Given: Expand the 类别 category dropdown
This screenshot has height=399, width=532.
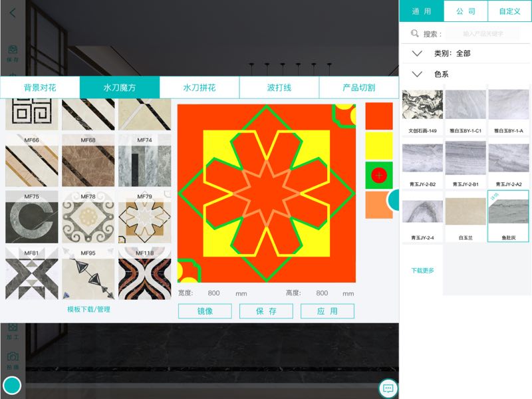Looking at the screenshot, I should tap(417, 54).
